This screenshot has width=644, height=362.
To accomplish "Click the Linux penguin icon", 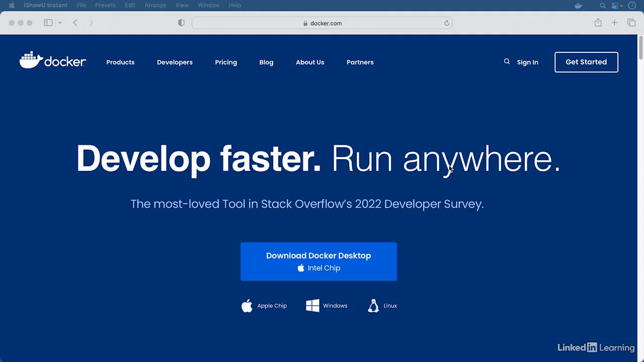I will tap(373, 306).
